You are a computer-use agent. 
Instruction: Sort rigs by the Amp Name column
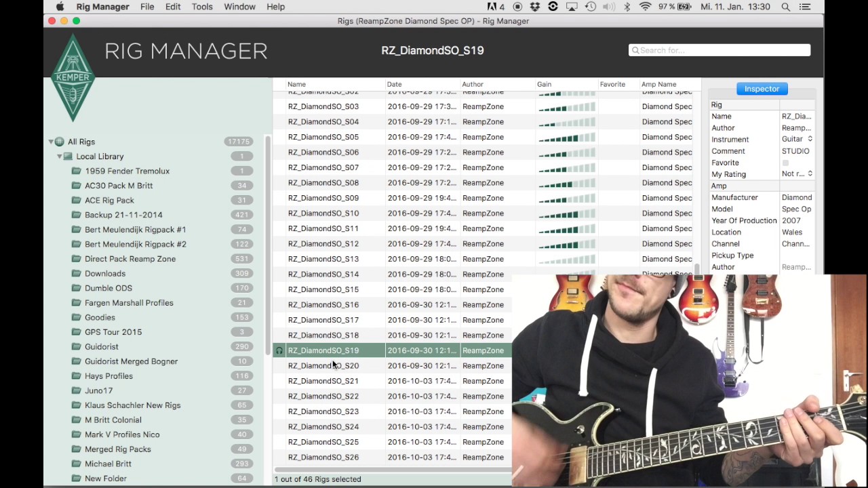tap(666, 85)
